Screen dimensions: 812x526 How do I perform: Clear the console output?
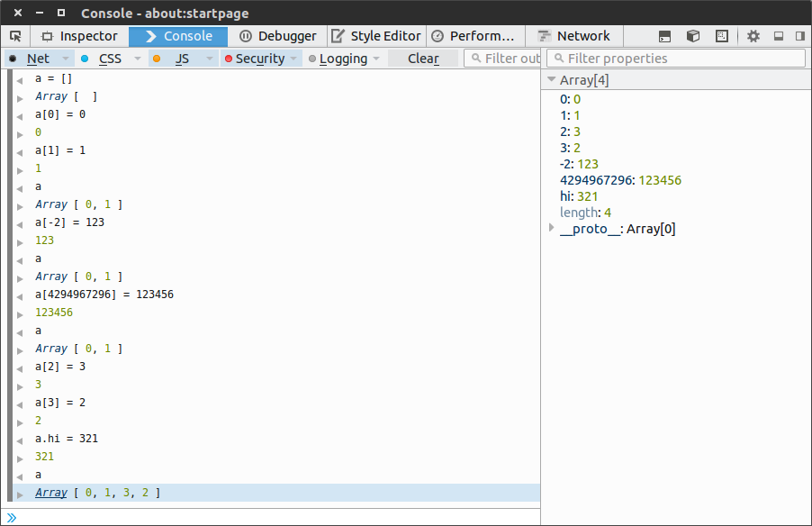coord(423,59)
